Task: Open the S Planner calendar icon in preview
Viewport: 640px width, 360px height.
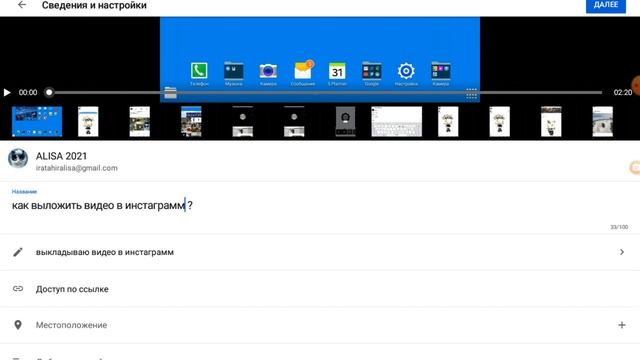Action: pyautogui.click(x=337, y=71)
